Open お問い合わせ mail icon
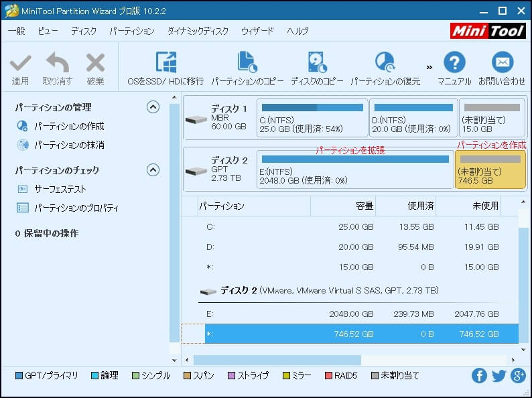532x398 pixels. pyautogui.click(x=502, y=62)
